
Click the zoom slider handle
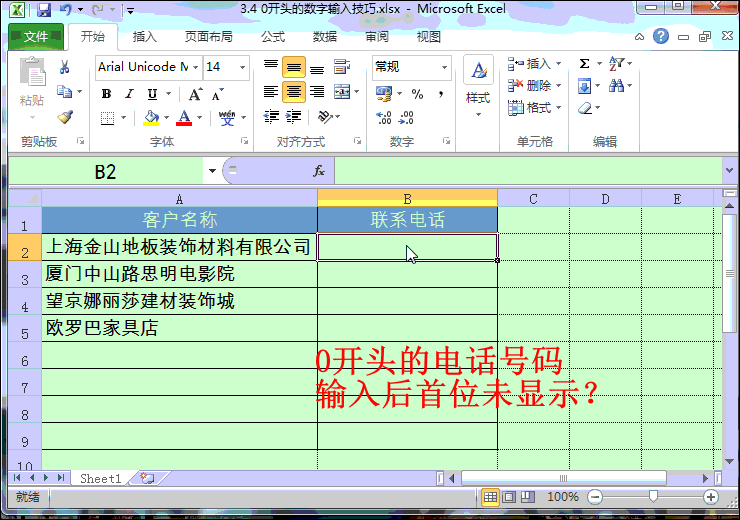(653, 497)
